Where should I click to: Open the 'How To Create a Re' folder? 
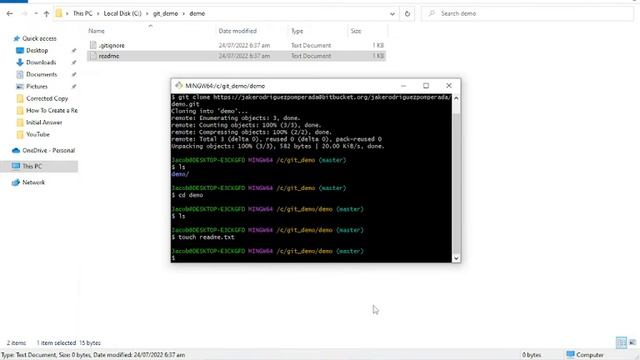coord(52,111)
